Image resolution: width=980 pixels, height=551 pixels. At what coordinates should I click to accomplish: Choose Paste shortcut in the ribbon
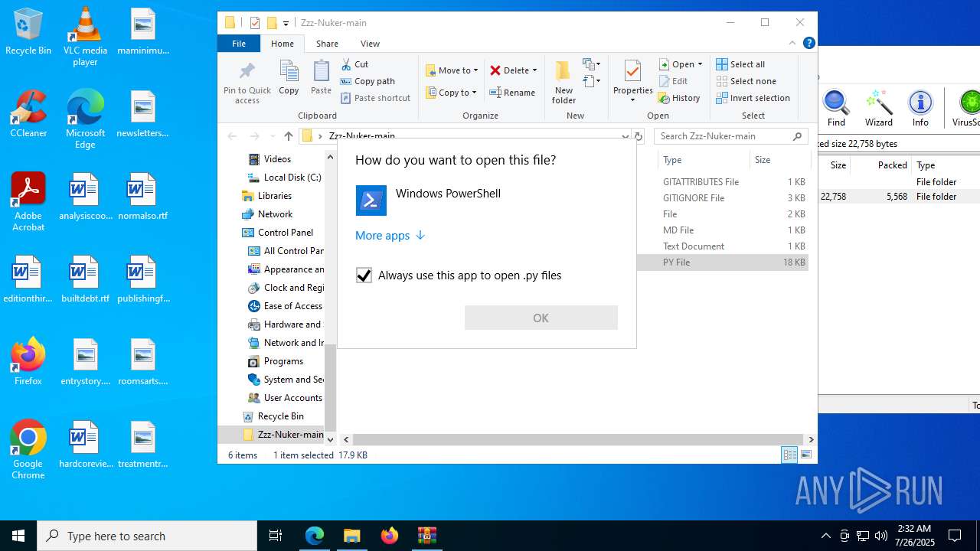[375, 98]
